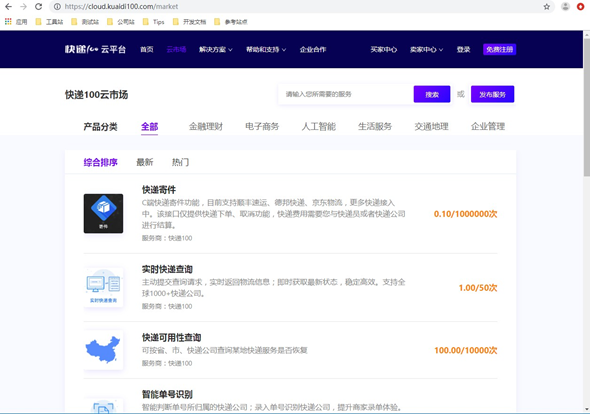This screenshot has height=414, width=590.
Task: Select 云市场 in top navigation
Action: [176, 49]
